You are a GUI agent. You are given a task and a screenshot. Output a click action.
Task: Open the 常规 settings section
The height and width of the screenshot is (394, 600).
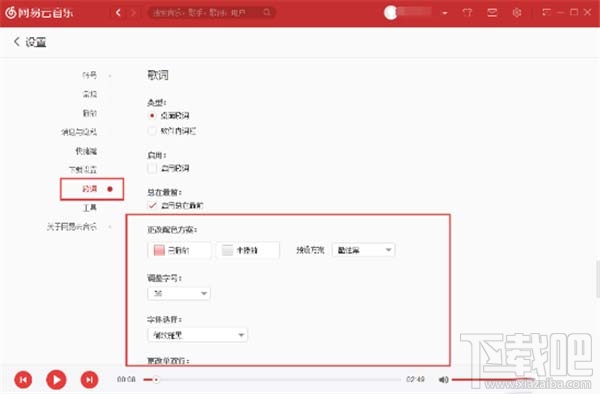pos(90,94)
